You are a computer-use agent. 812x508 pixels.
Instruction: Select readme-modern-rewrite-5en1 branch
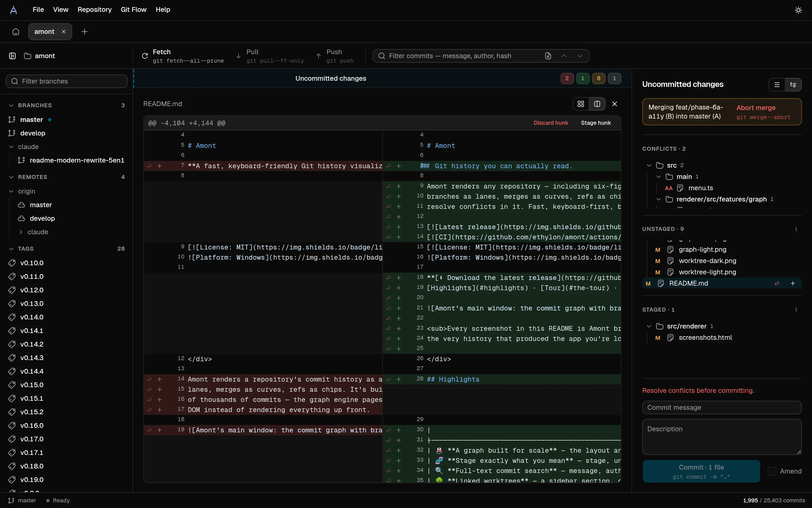coord(77,160)
